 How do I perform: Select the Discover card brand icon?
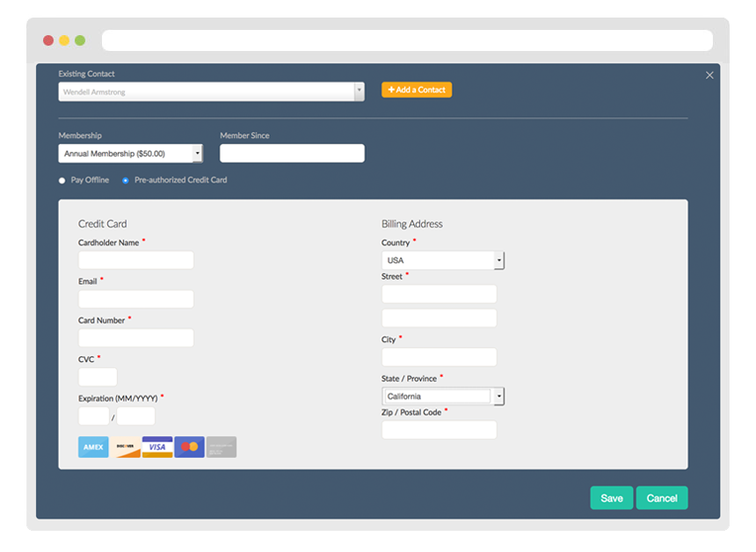point(125,447)
